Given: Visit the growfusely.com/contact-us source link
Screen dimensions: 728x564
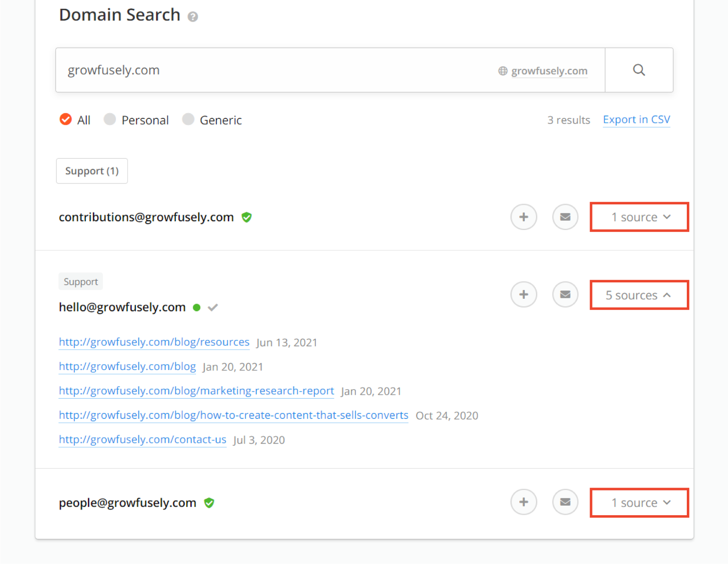Looking at the screenshot, I should click(142, 440).
